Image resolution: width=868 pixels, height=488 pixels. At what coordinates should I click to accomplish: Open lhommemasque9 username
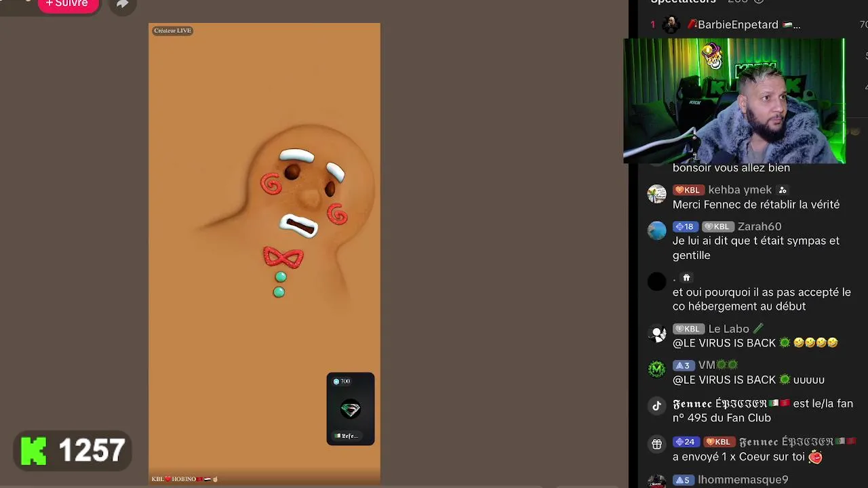[743, 480]
